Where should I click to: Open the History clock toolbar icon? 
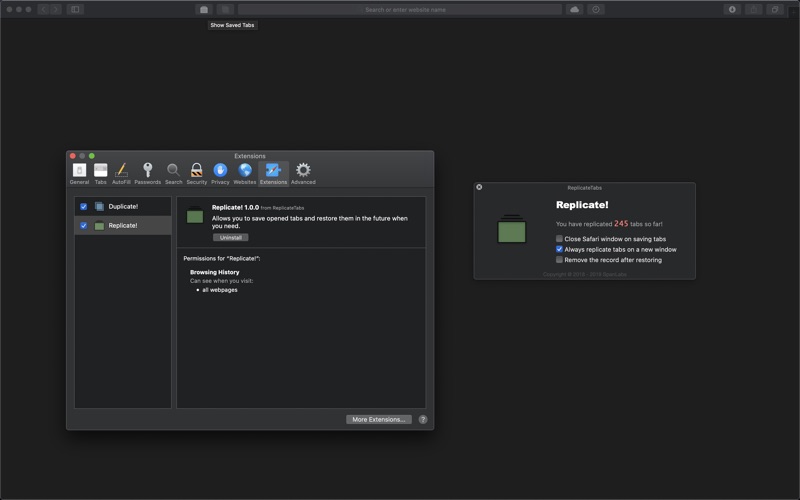pos(596,9)
